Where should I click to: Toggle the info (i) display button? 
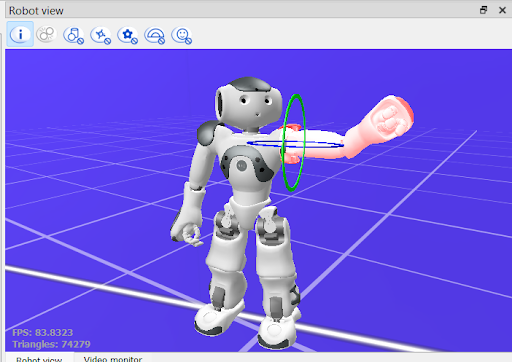click(x=20, y=34)
